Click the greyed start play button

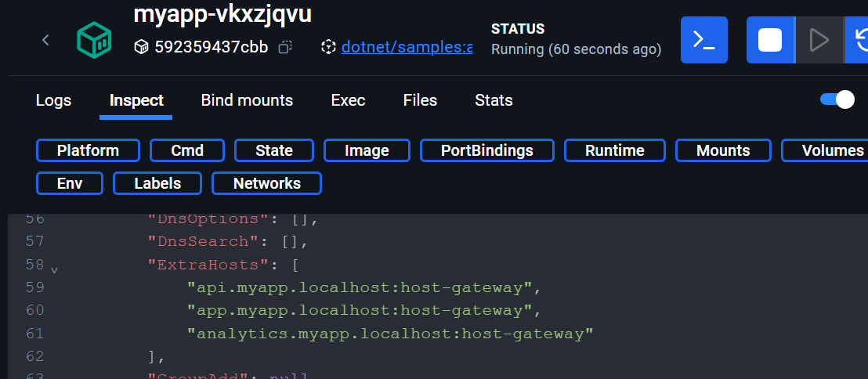click(819, 40)
